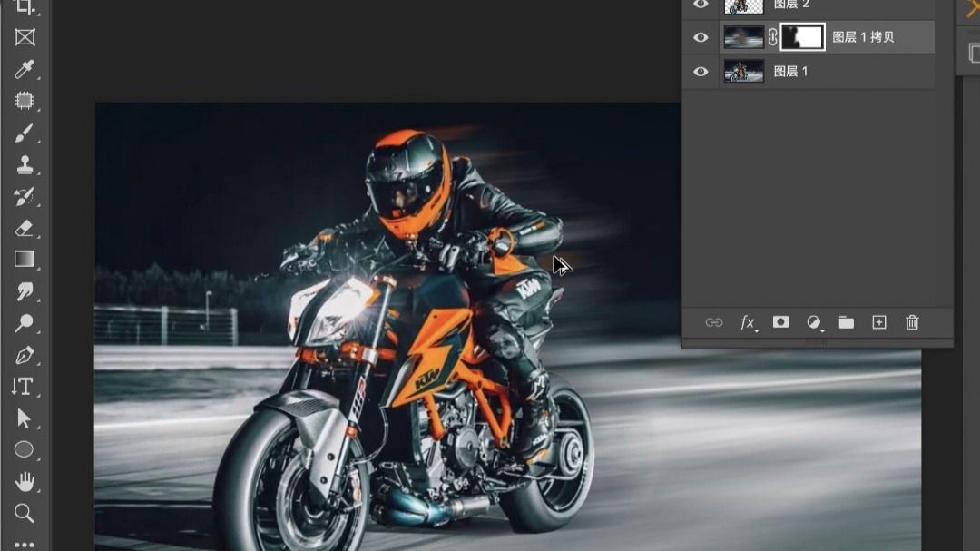This screenshot has width=980, height=551.
Task: Select the 图层 2 layer thumbnail
Action: (744, 5)
